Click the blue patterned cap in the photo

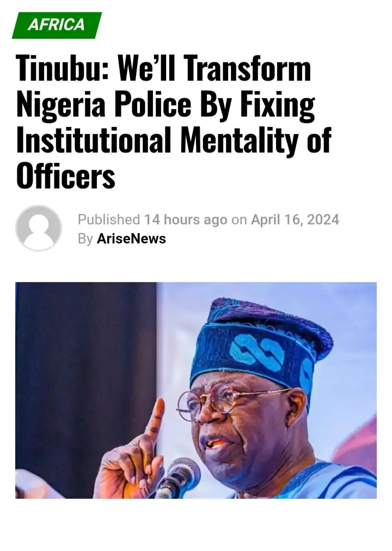261,343
